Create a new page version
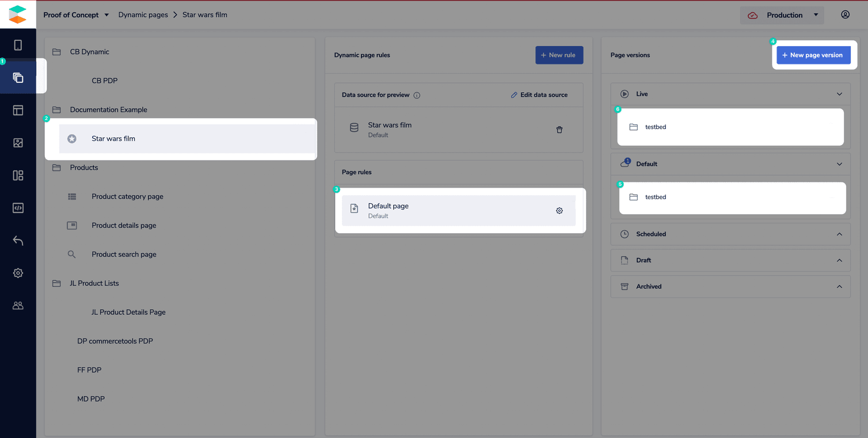 [x=813, y=55]
